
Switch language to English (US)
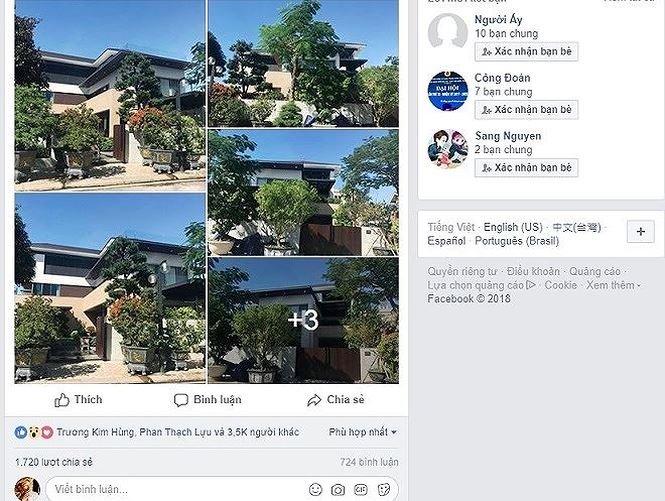coord(513,227)
